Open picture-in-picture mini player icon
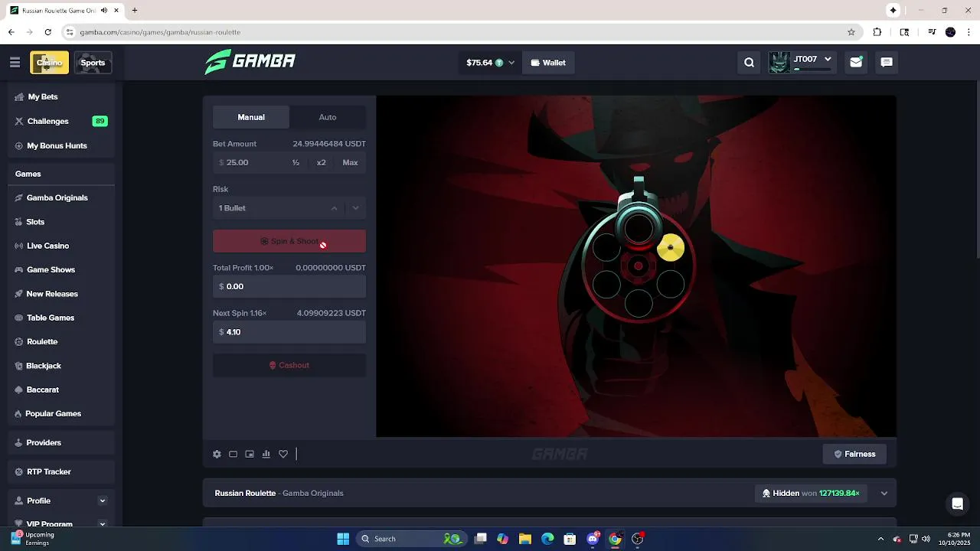 (250, 454)
